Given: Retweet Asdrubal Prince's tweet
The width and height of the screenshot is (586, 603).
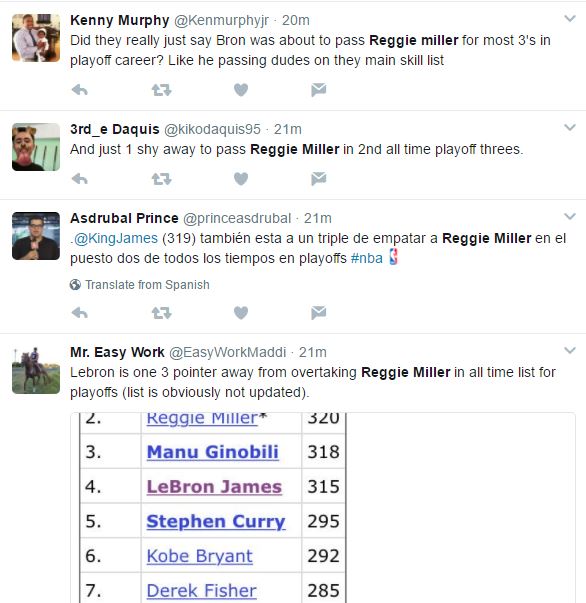Looking at the screenshot, I should pyautogui.click(x=161, y=313).
